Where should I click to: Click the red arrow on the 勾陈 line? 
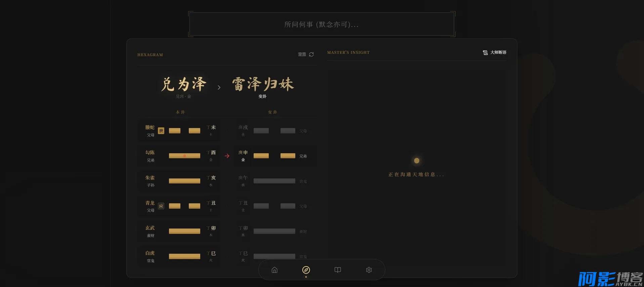pyautogui.click(x=227, y=156)
